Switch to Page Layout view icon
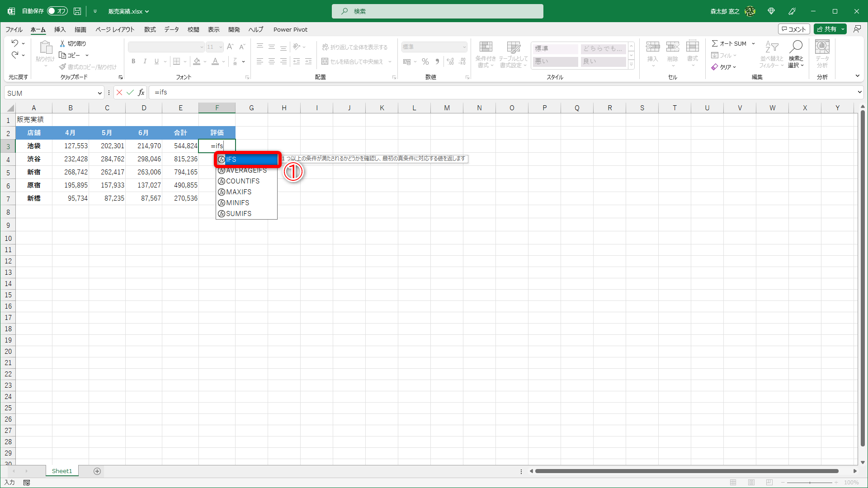 pyautogui.click(x=751, y=483)
